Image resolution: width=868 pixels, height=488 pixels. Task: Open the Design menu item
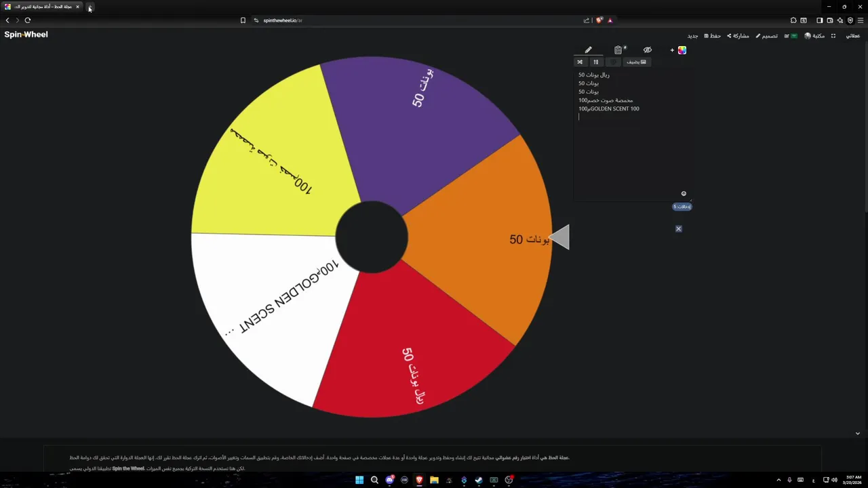click(x=766, y=36)
